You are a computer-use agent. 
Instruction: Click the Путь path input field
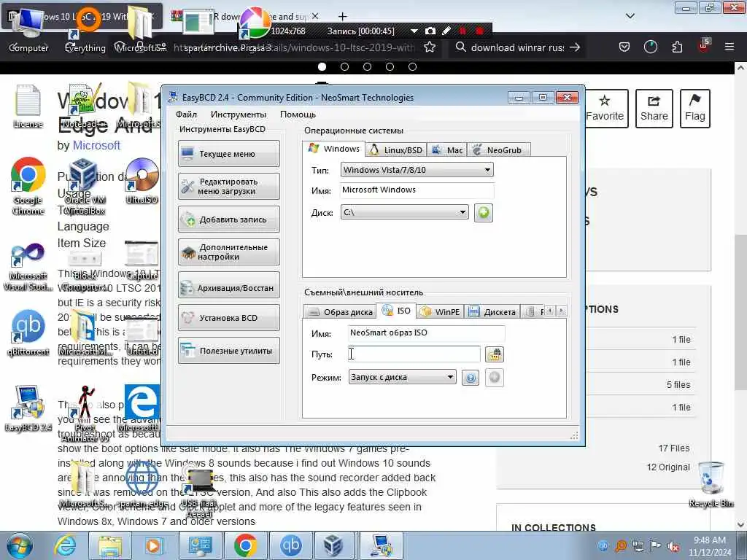pos(414,354)
